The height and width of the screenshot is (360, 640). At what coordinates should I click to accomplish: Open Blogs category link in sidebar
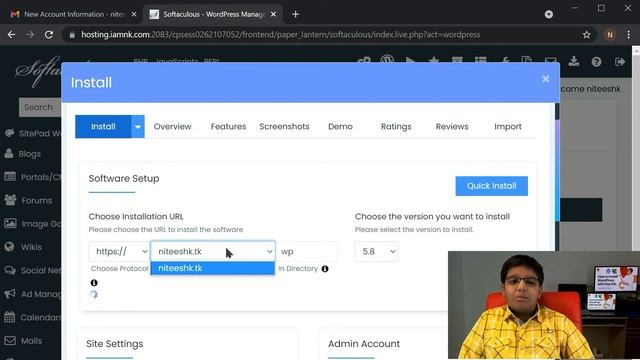[x=29, y=154]
